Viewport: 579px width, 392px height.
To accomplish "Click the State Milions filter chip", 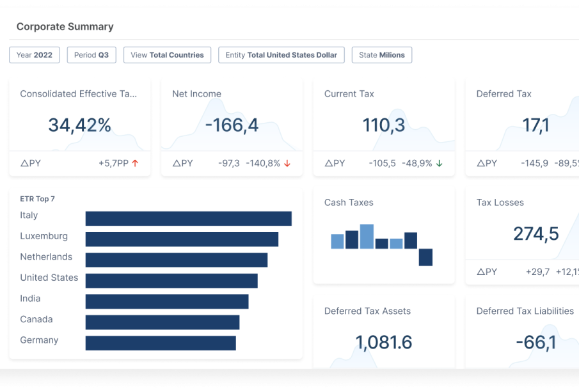I will (x=381, y=55).
